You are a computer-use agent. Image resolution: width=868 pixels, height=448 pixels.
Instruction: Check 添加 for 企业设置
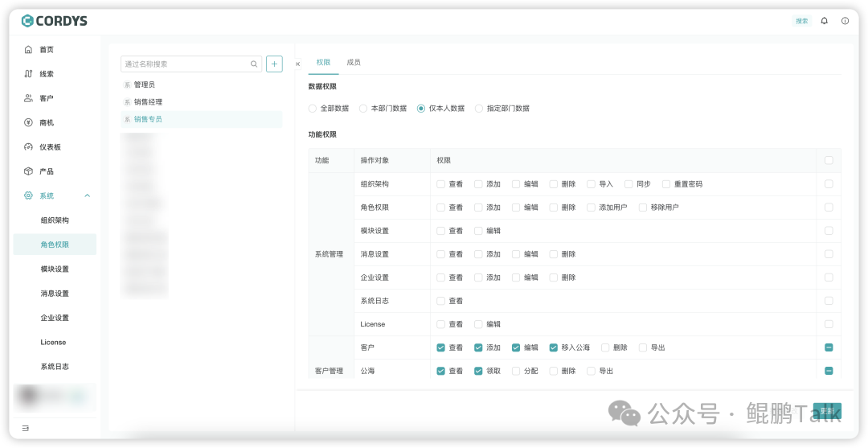478,277
